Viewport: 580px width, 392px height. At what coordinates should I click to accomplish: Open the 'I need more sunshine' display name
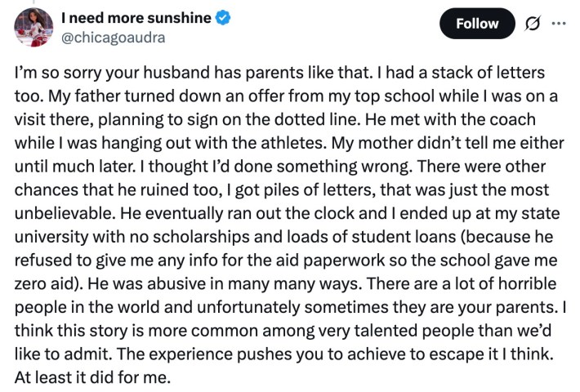137,17
